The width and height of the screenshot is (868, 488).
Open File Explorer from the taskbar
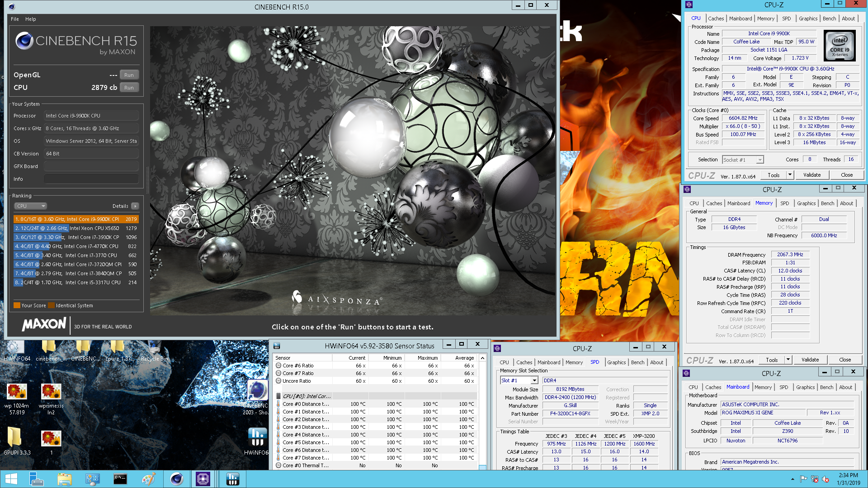64,479
